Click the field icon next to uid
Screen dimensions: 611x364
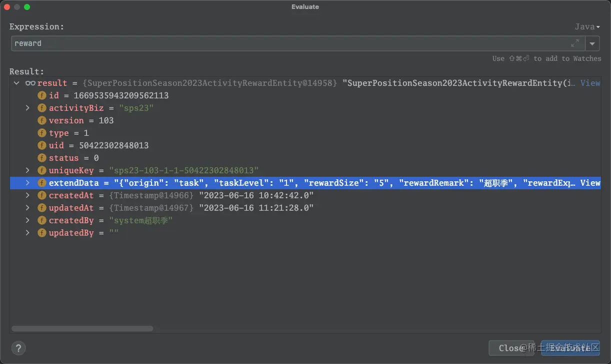pos(42,145)
